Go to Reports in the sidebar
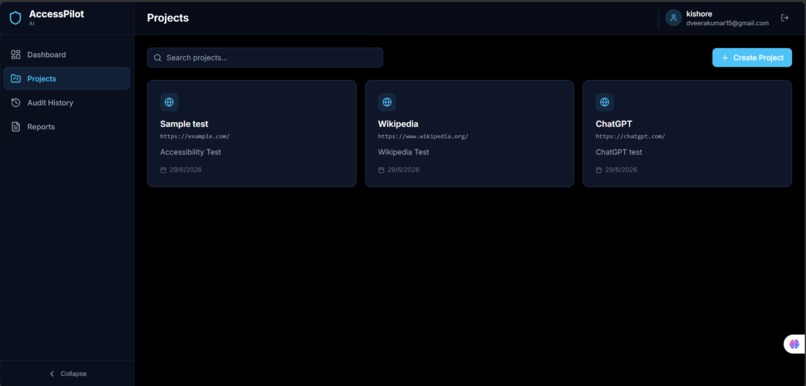806x386 pixels. [67, 126]
